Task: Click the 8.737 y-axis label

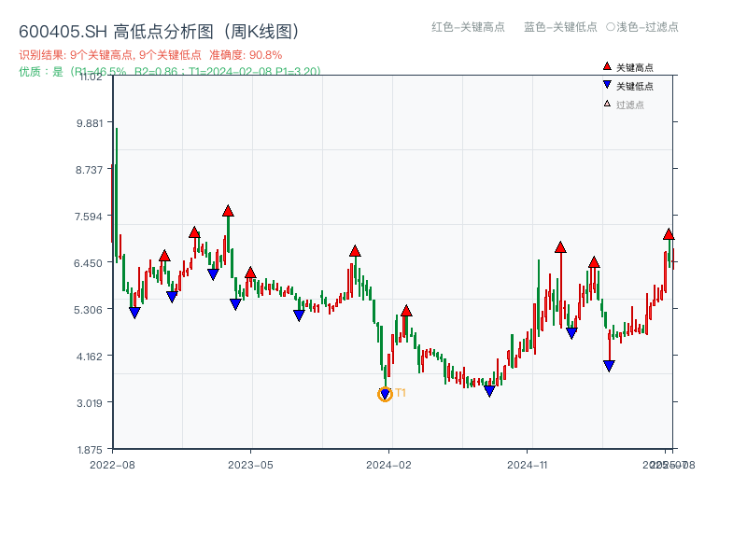Action: tap(89, 170)
